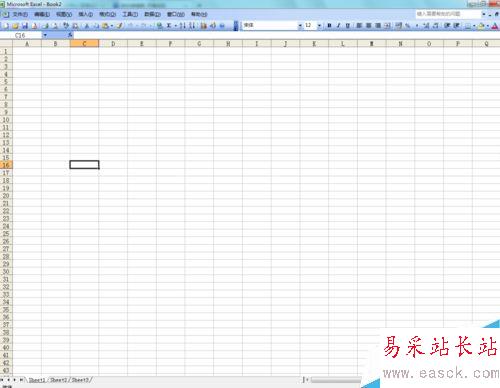Click the Align Left icon
Viewport: 500px width, 388px height.
359,26
